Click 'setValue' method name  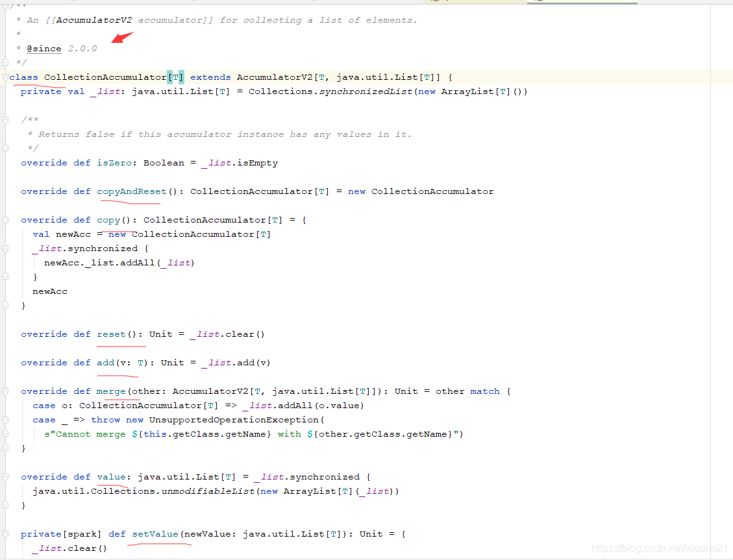click(x=155, y=534)
